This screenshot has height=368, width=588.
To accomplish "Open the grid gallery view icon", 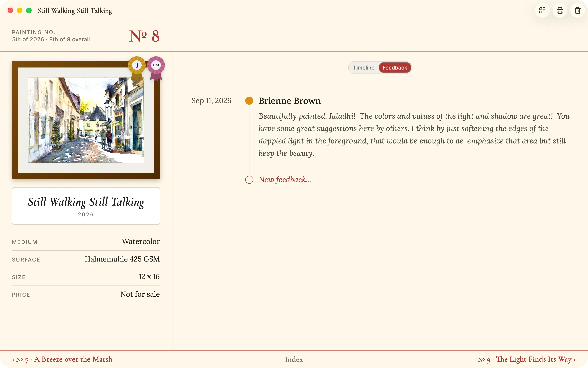I will (x=542, y=10).
